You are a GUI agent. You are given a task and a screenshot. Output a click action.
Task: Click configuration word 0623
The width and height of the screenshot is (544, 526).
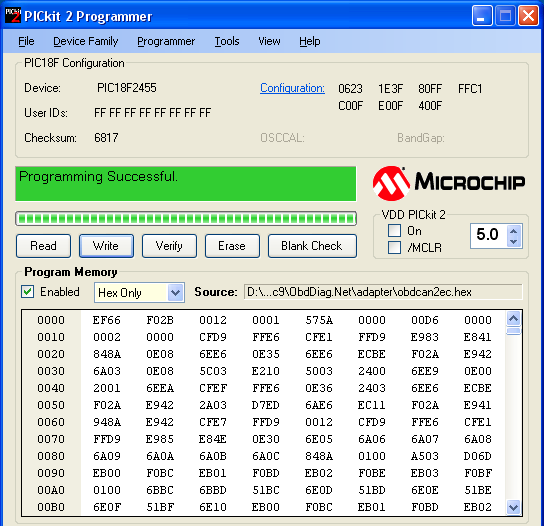coord(350,89)
